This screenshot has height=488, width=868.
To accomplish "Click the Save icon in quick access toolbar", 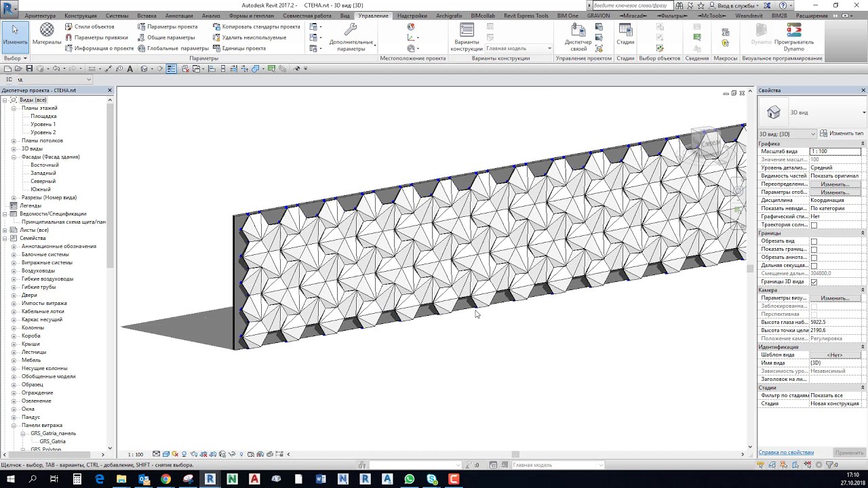I will click(28, 68).
